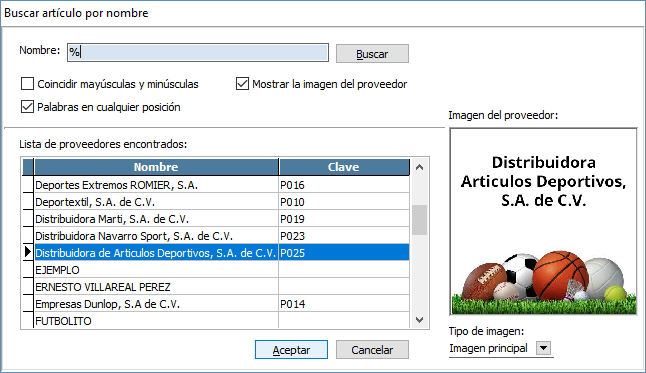Click the Imagen principal combo box text
Screen dimensions: 646x373
pos(489,348)
